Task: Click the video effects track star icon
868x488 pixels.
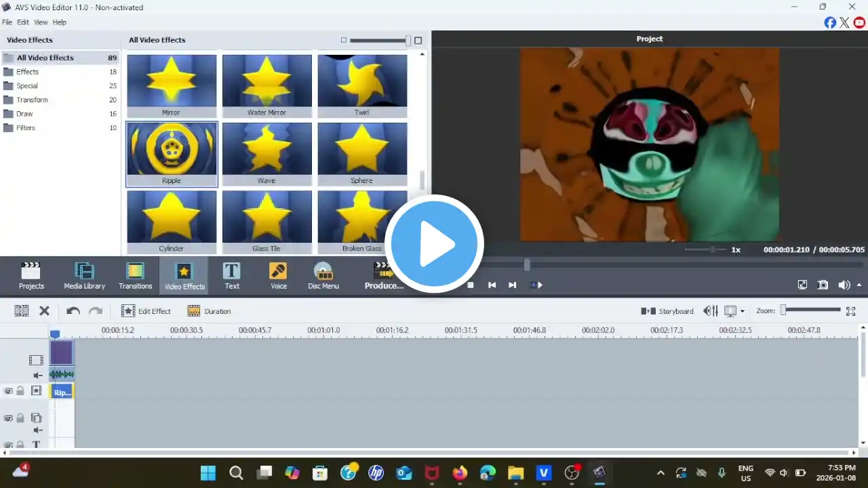Action: pos(36,391)
